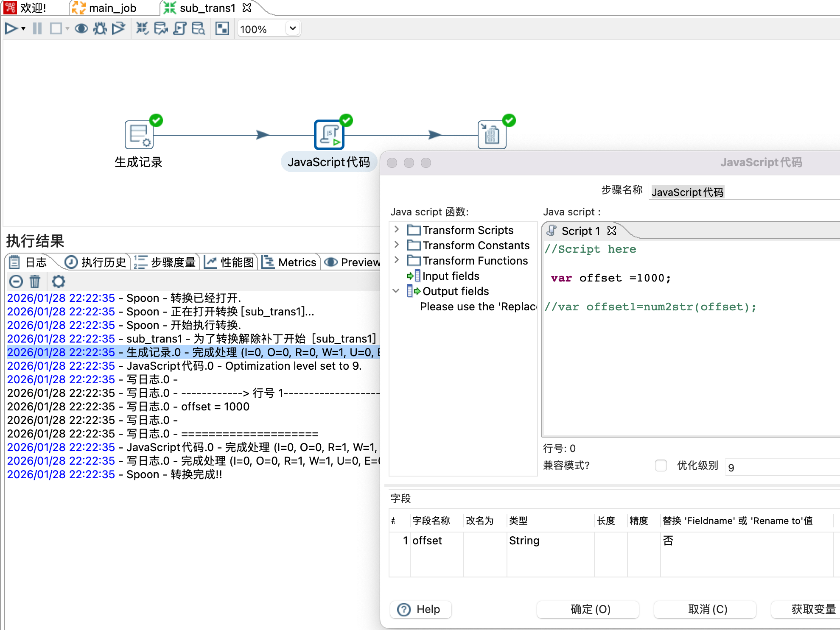Click the Debug transformation bug icon
The width and height of the screenshot is (840, 630).
point(100,29)
